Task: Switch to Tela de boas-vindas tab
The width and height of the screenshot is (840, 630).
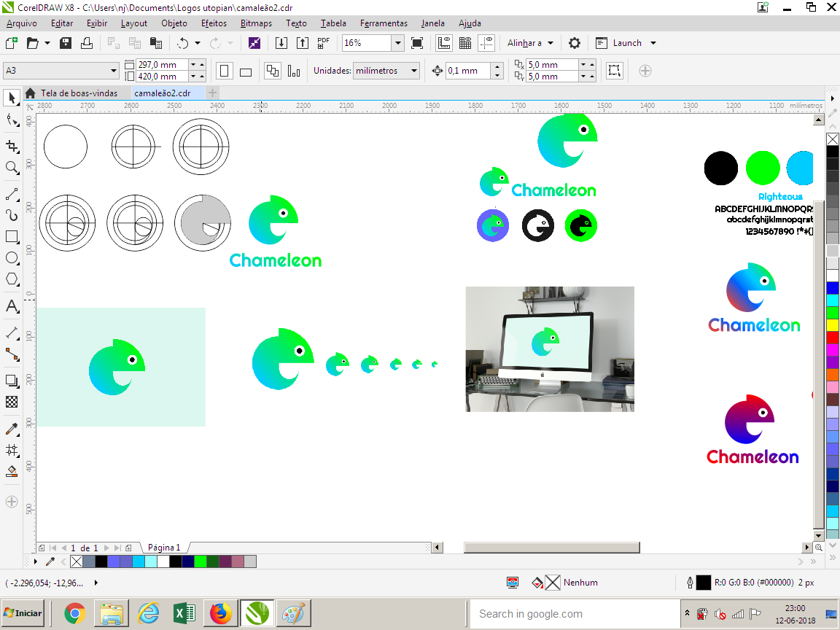Action: coord(79,93)
